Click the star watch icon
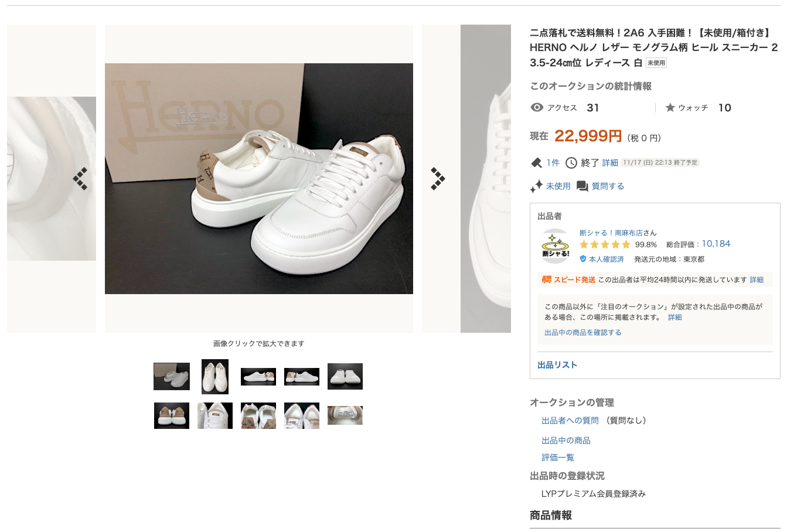Viewport: 787px width, 532px height. click(670, 108)
